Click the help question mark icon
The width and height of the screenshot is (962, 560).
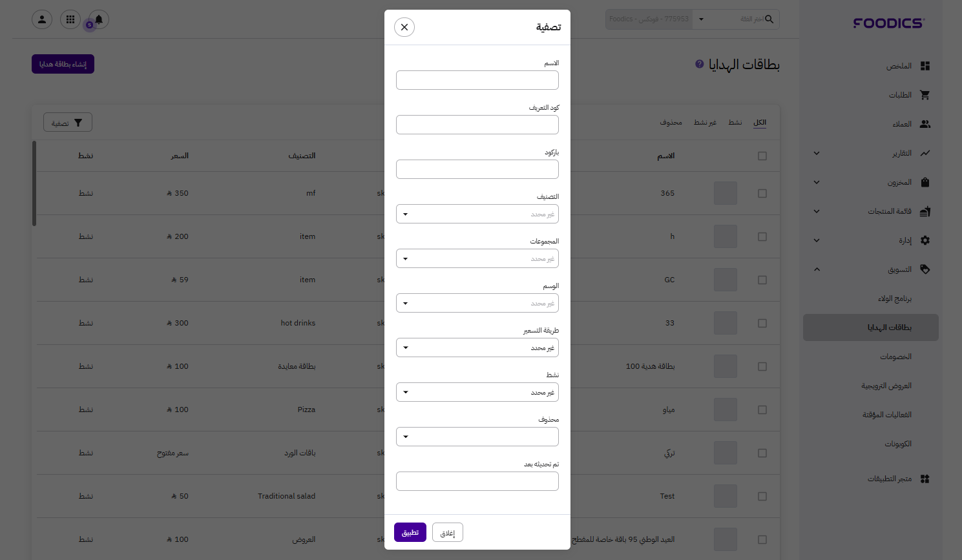point(699,65)
